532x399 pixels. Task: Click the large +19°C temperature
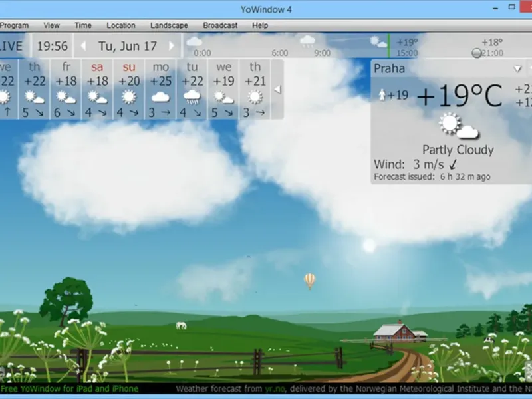460,96
